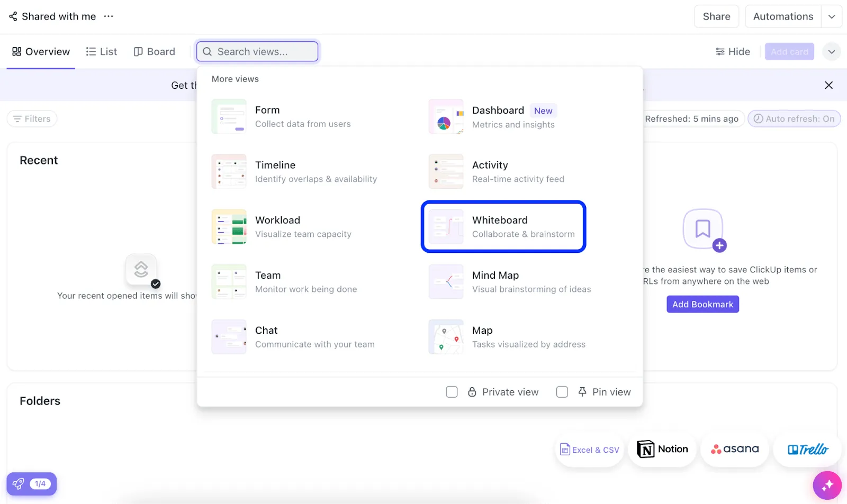Open the three-dot menu beside Shared with me

(109, 16)
